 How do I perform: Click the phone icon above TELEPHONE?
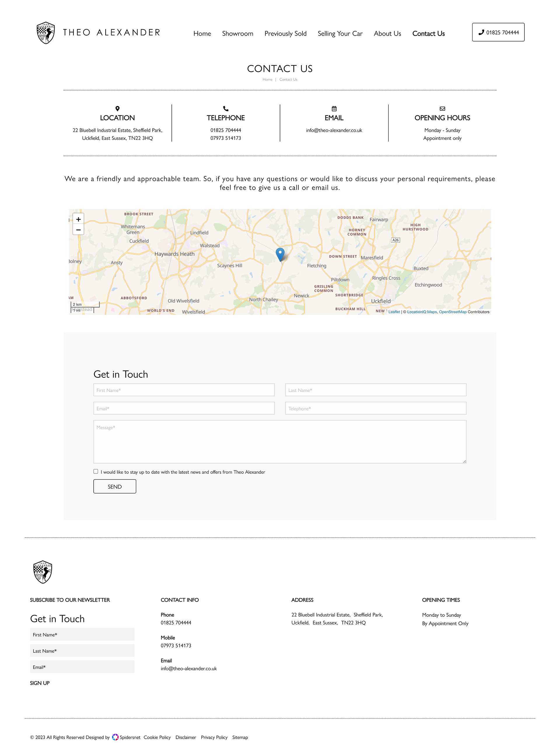tap(226, 109)
